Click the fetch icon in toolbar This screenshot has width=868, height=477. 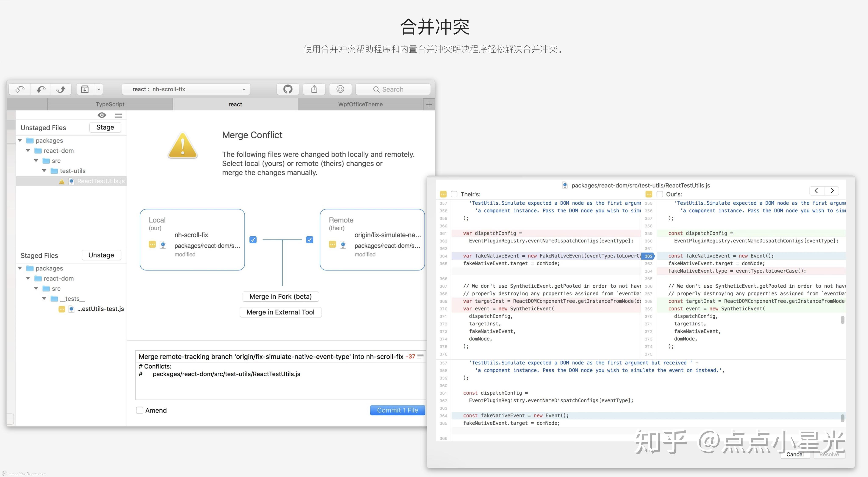[x=19, y=89]
